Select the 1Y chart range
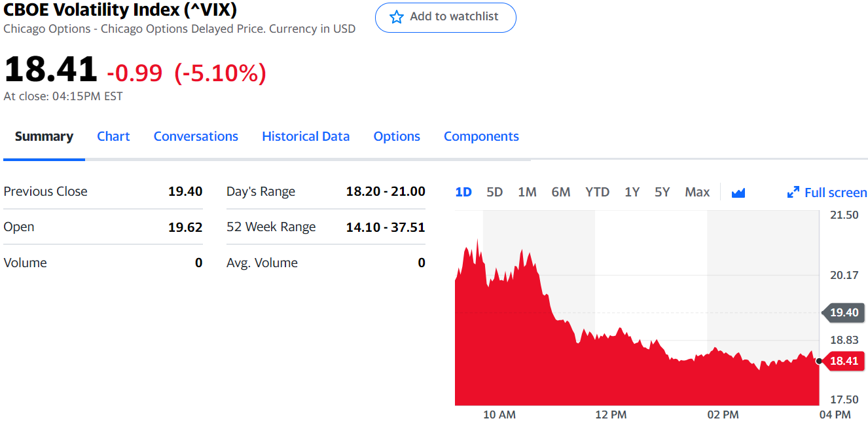This screenshot has height=425, width=868. click(x=632, y=192)
